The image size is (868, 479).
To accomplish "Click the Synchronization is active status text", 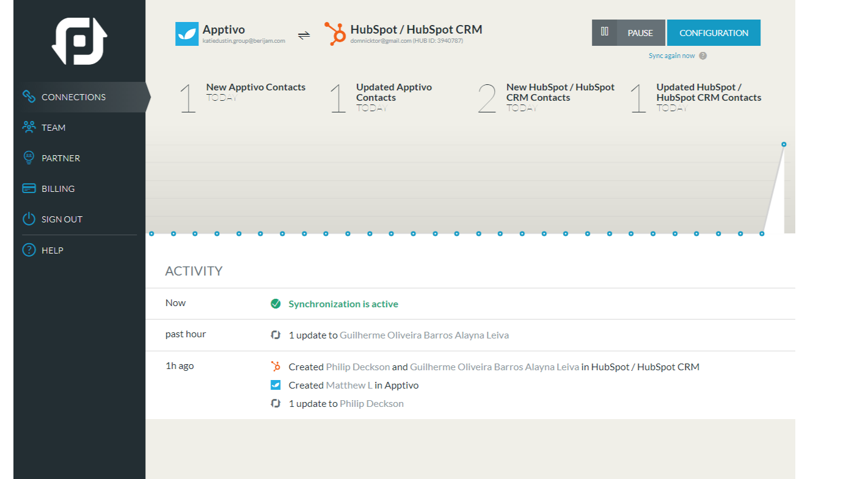I will click(x=343, y=304).
